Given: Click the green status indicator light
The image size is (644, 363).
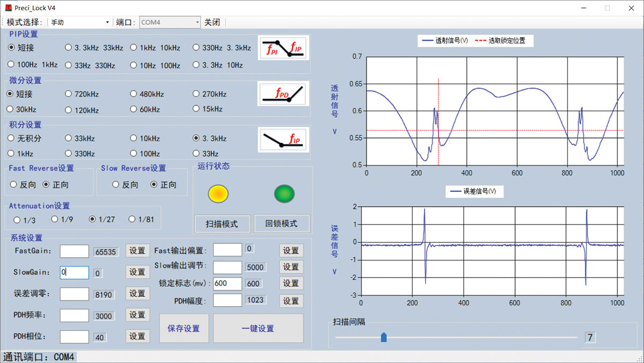Looking at the screenshot, I should [284, 194].
